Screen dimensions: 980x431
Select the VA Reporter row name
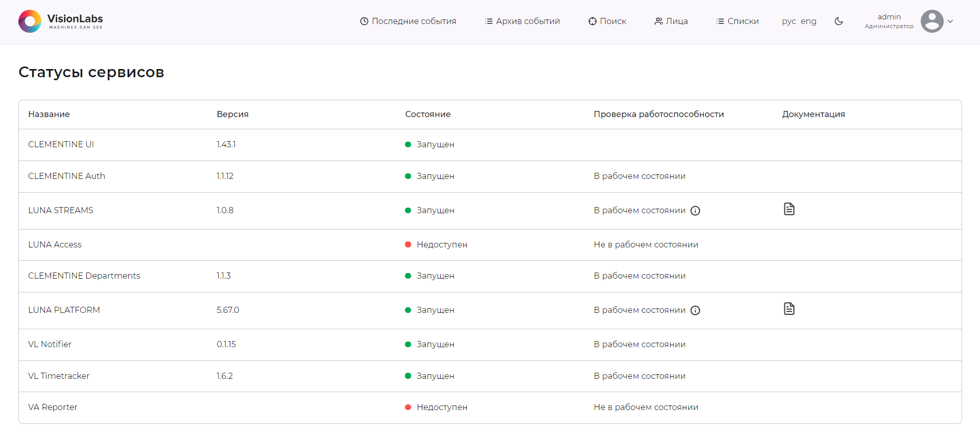pyautogui.click(x=53, y=407)
